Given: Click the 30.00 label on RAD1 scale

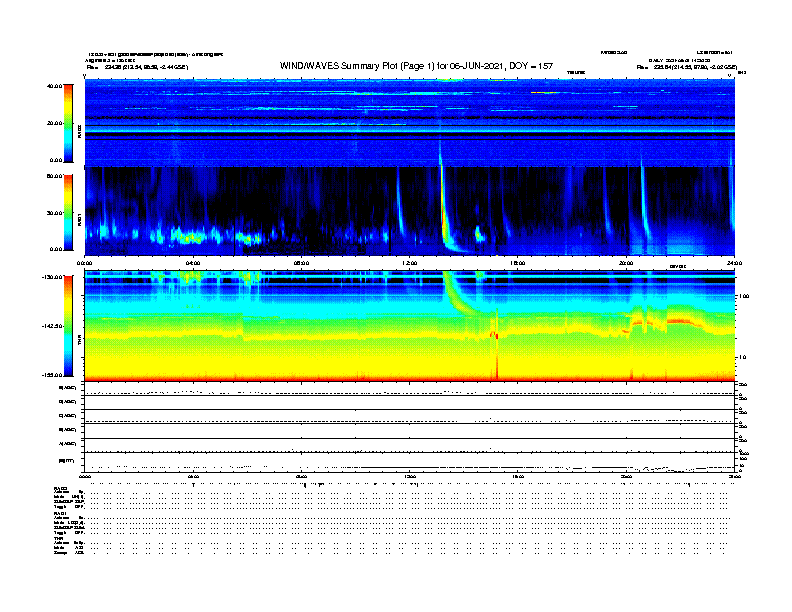Looking at the screenshot, I should click(54, 213).
